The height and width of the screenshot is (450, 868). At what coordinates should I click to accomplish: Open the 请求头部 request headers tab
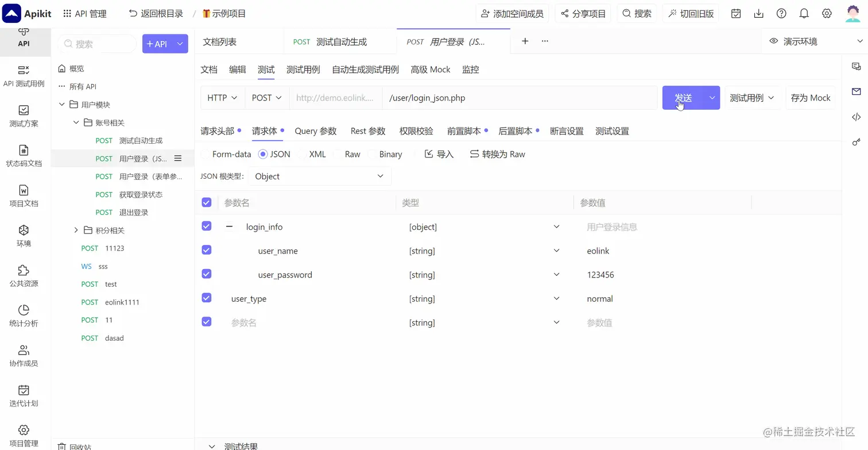coord(218,131)
